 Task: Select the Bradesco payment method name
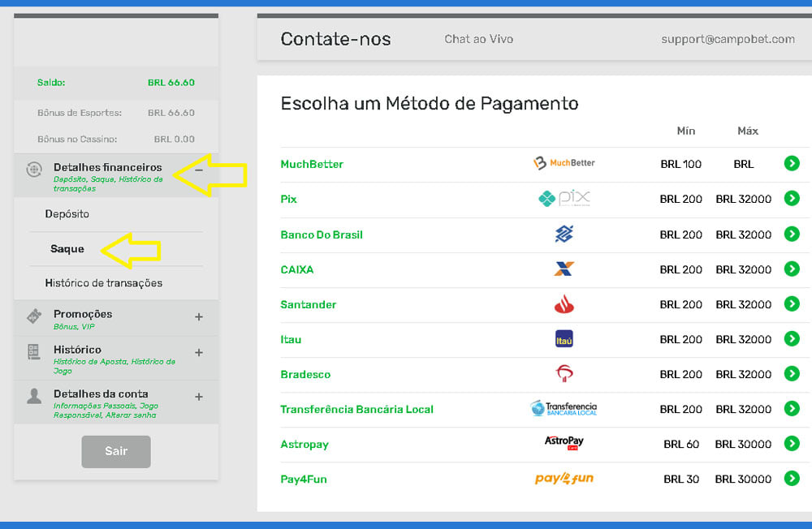305,374
